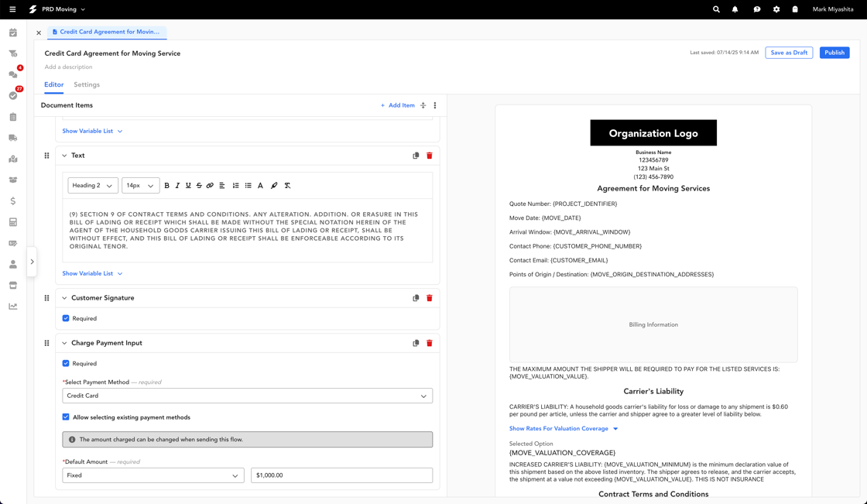
Task: Open notifications bell
Action: click(735, 9)
